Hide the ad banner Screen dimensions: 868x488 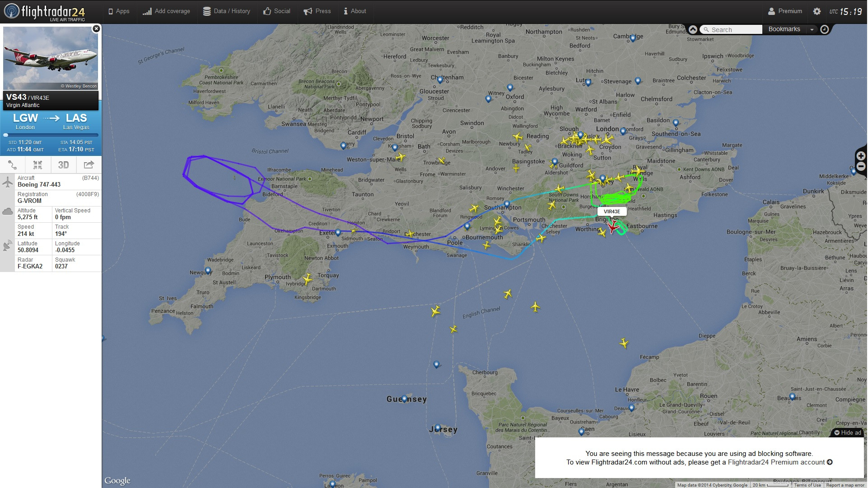click(x=847, y=432)
